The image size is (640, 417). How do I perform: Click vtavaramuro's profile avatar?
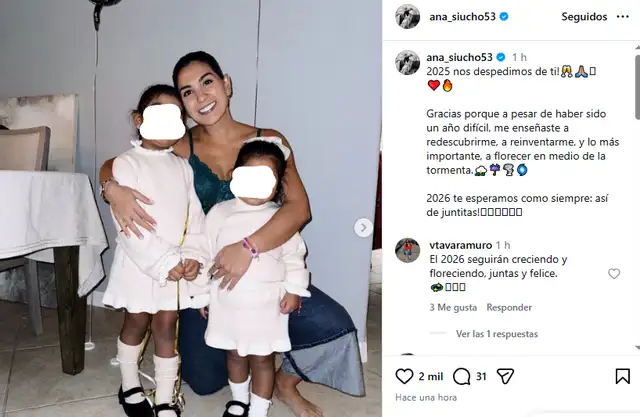[407, 250]
